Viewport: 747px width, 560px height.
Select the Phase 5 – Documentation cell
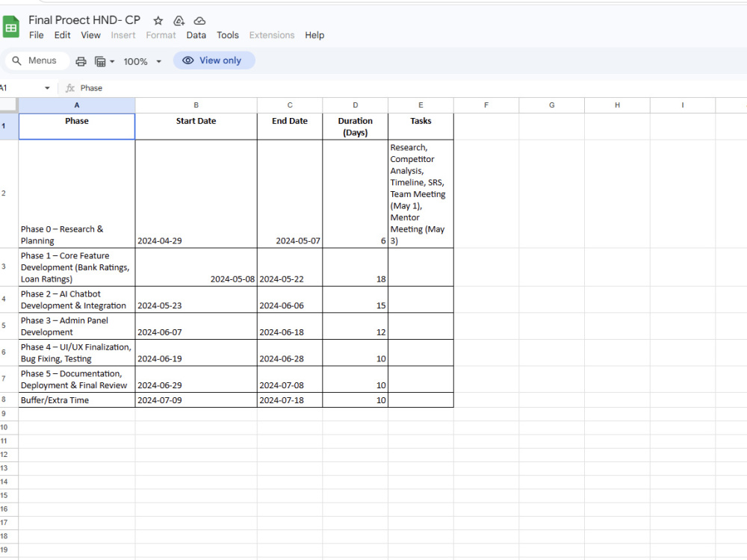[77, 379]
